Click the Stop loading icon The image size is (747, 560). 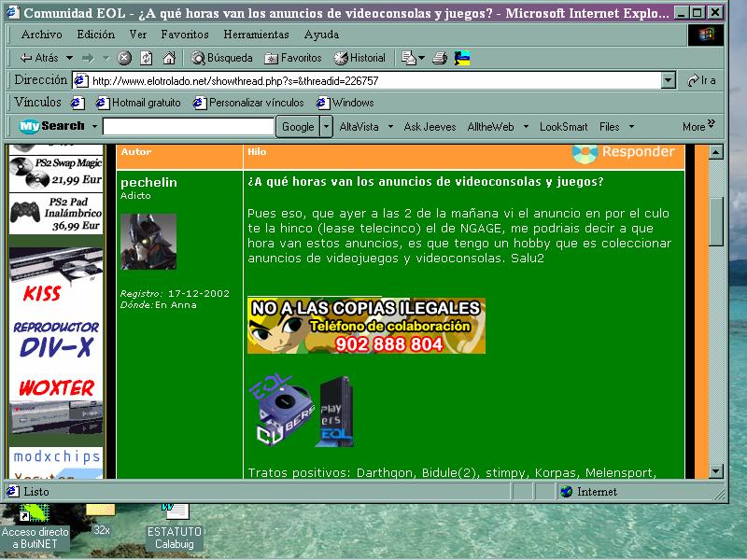point(124,58)
